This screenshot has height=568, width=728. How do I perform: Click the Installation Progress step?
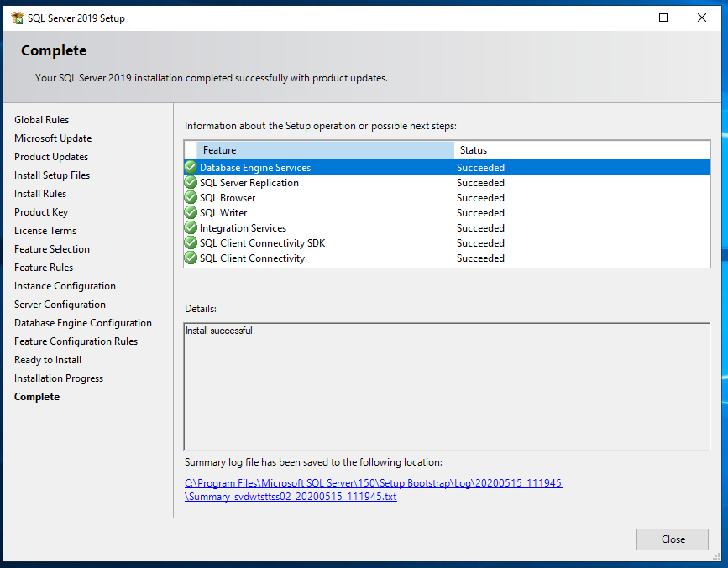pyautogui.click(x=59, y=378)
